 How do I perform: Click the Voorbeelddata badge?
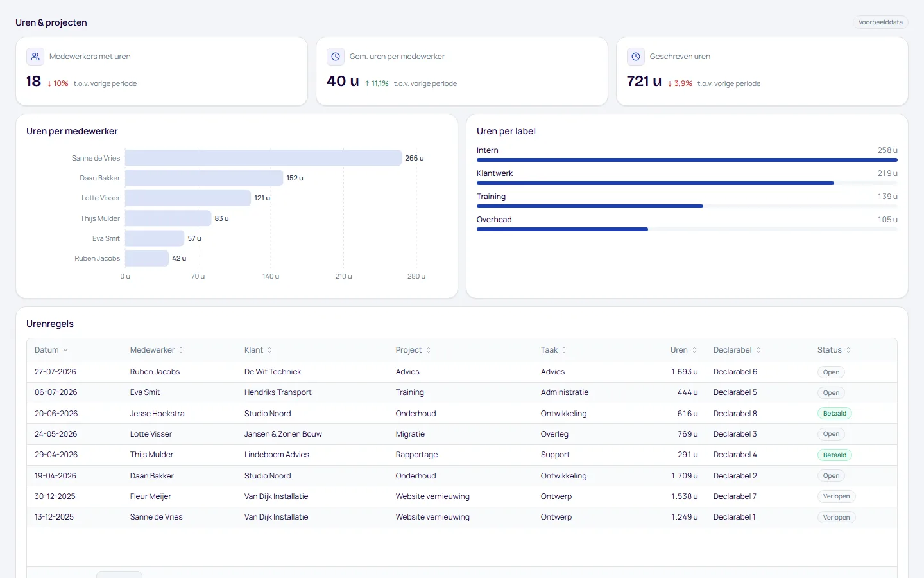(880, 22)
